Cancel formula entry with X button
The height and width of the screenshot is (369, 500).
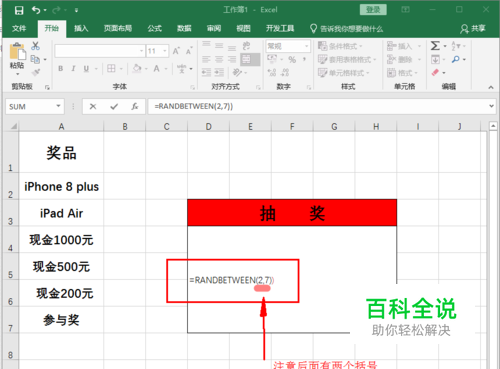pos(93,107)
